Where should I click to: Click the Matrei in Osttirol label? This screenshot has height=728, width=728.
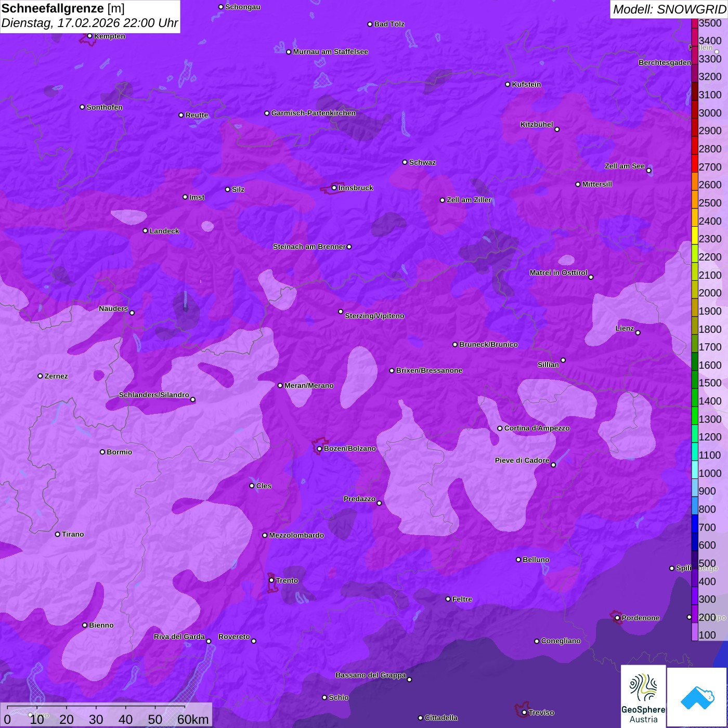click(x=558, y=272)
